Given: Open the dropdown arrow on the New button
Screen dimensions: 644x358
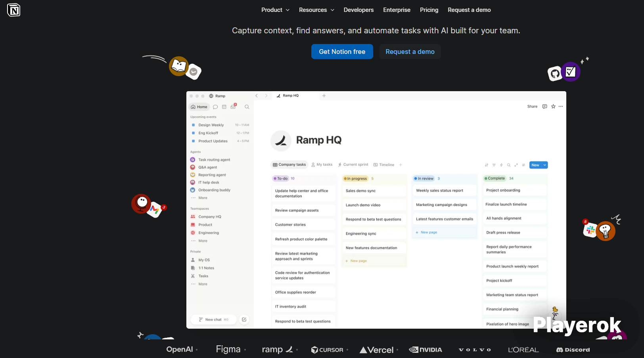Looking at the screenshot, I should tap(545, 165).
